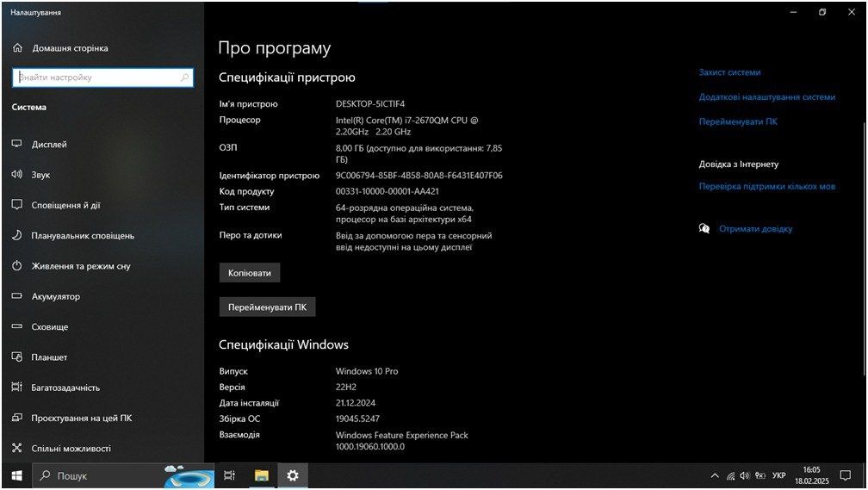Click the network tray icon
The width and height of the screenshot is (868, 490).
[x=730, y=476]
